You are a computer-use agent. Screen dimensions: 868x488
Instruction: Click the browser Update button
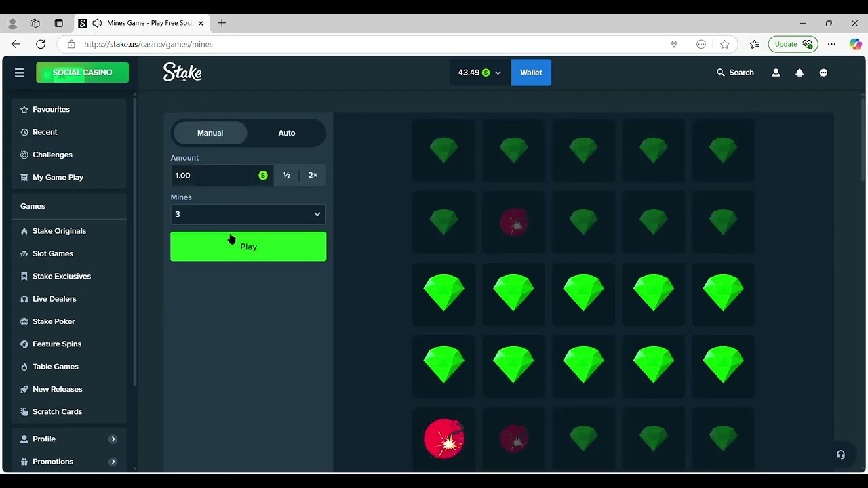(793, 44)
